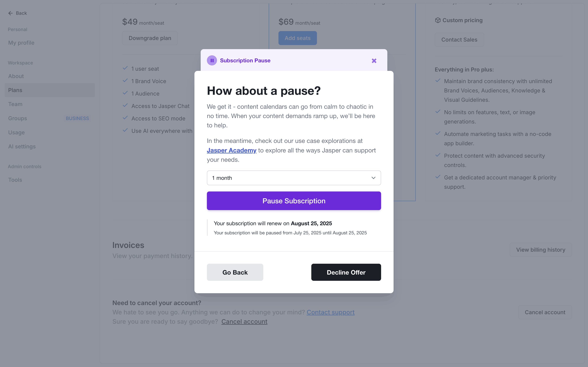This screenshot has height=367, width=588.
Task: Click the dropdown chevron beside 1 month
Action: pyautogui.click(x=373, y=178)
